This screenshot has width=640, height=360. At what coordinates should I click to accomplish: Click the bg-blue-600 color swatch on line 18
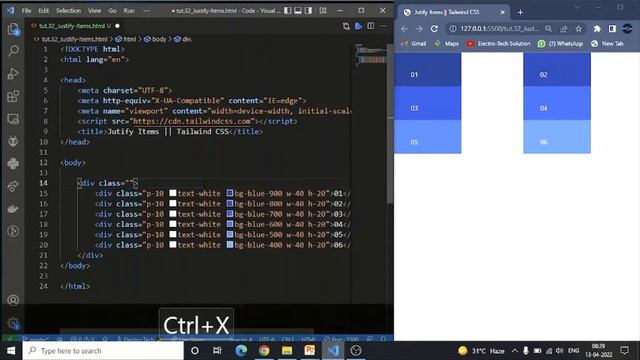pos(230,224)
